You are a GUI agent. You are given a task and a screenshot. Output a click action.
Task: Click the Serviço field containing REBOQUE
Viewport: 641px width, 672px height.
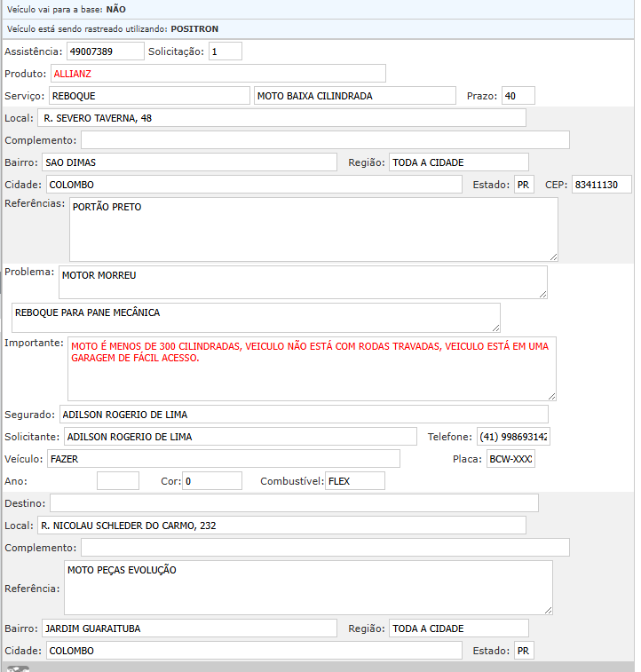148,96
